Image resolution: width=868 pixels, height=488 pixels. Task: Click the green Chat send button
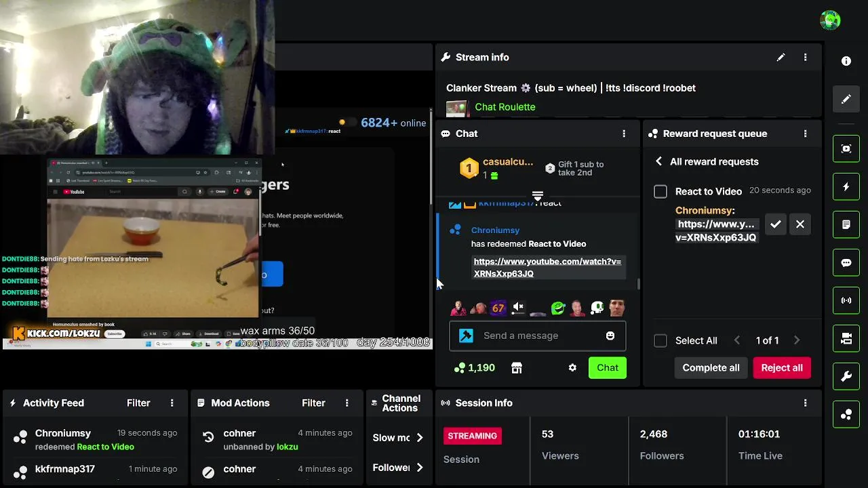[x=608, y=367]
